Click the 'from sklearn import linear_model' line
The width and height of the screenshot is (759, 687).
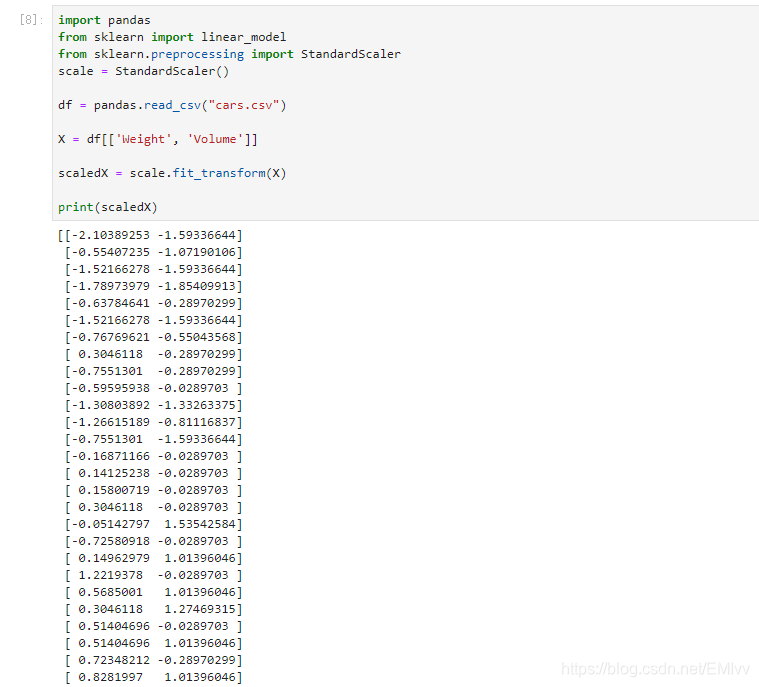point(172,37)
